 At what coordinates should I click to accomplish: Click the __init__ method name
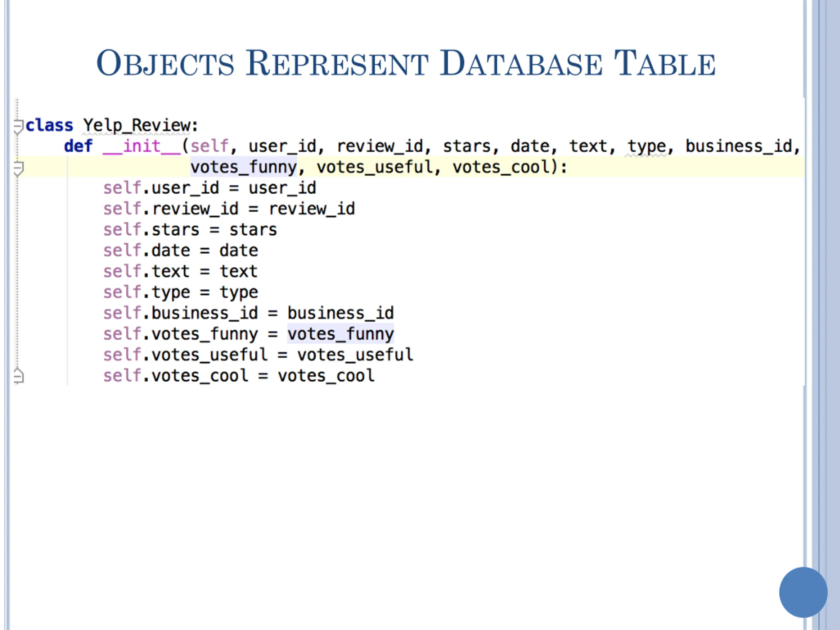click(x=142, y=146)
